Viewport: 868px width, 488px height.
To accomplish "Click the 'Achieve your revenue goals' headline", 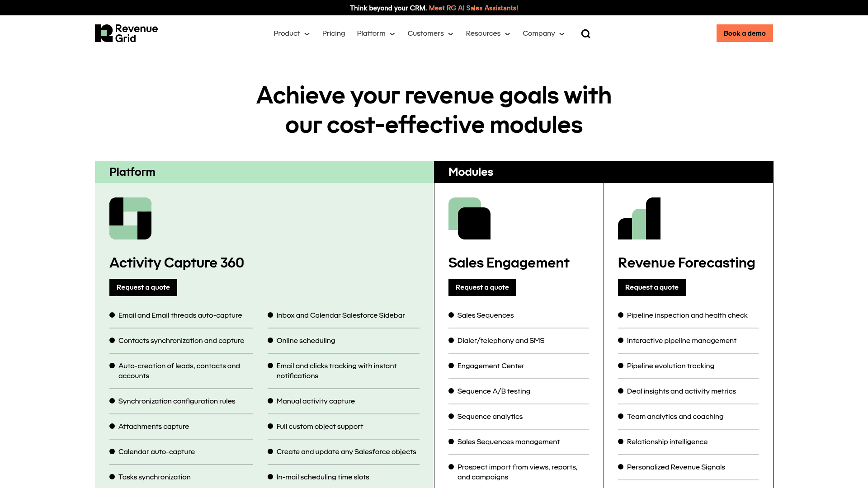I will (434, 110).
